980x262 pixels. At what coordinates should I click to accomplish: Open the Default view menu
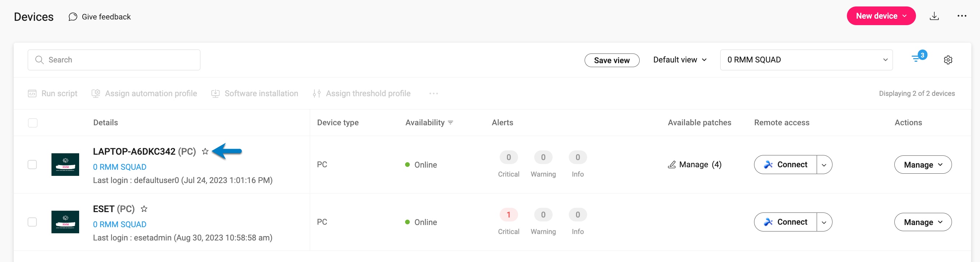tap(680, 60)
